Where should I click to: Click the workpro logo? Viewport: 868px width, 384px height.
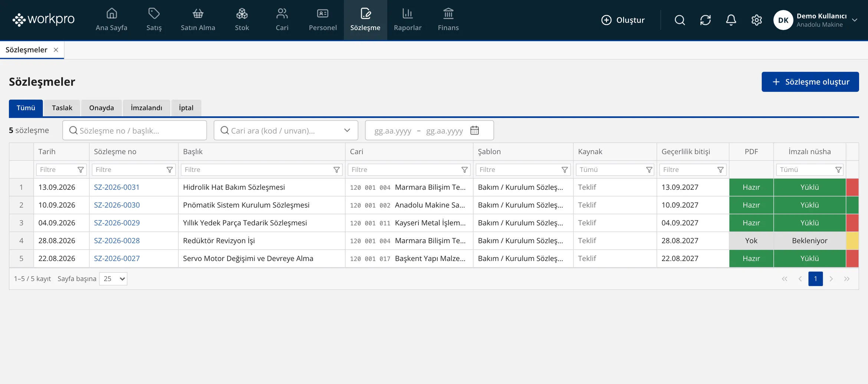43,19
